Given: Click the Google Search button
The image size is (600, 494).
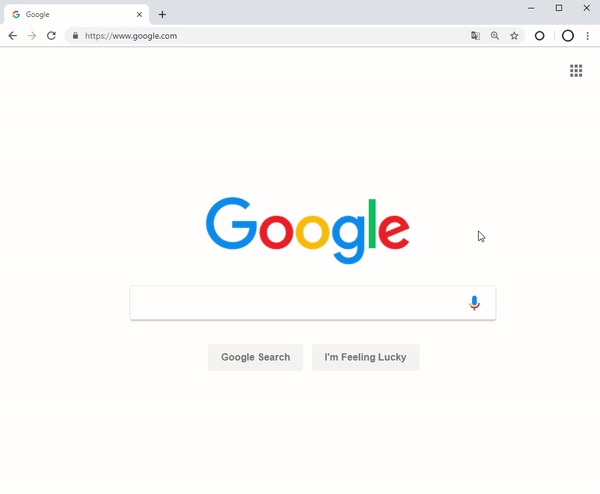Looking at the screenshot, I should point(256,357).
